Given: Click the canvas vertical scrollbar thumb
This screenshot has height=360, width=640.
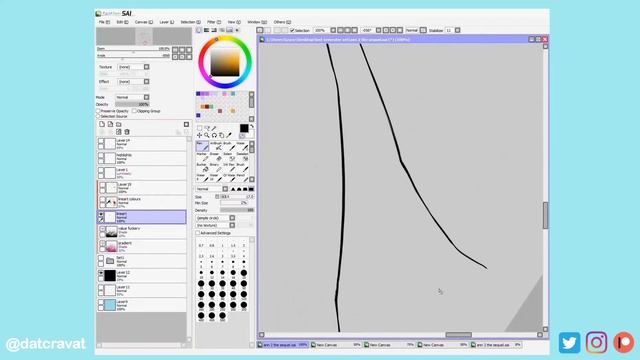Looking at the screenshot, I should tap(545, 215).
